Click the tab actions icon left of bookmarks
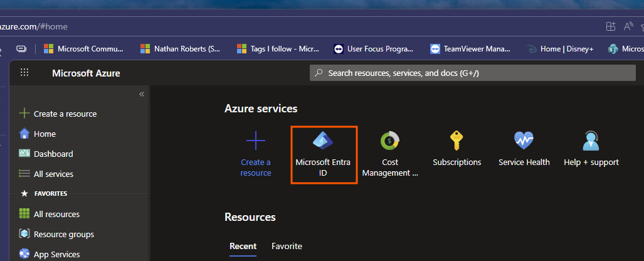 21,49
